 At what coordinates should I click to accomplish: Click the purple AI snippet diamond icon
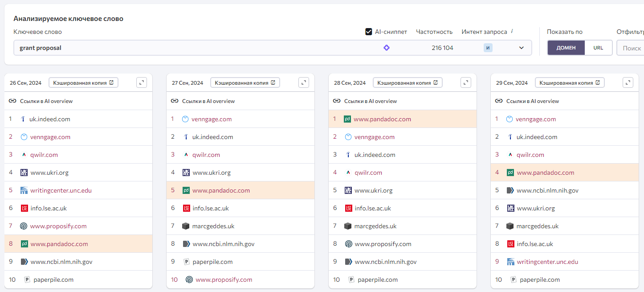pyautogui.click(x=387, y=48)
